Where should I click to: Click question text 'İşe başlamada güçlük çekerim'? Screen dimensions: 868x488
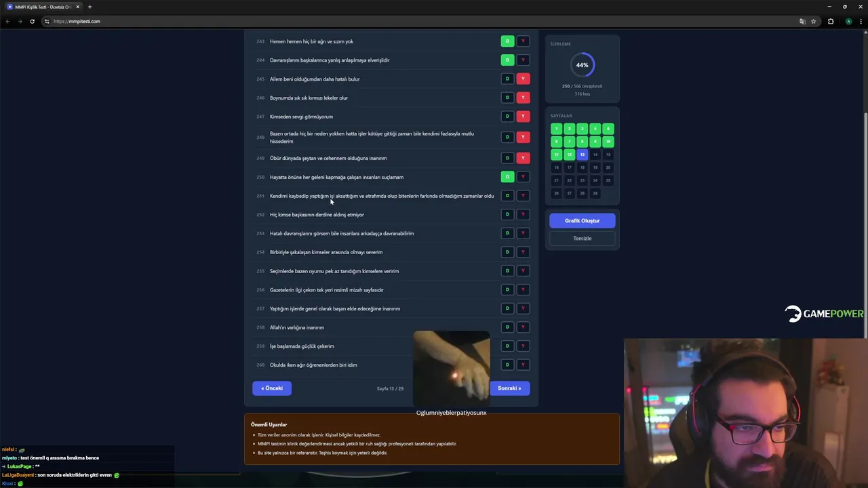(x=302, y=346)
